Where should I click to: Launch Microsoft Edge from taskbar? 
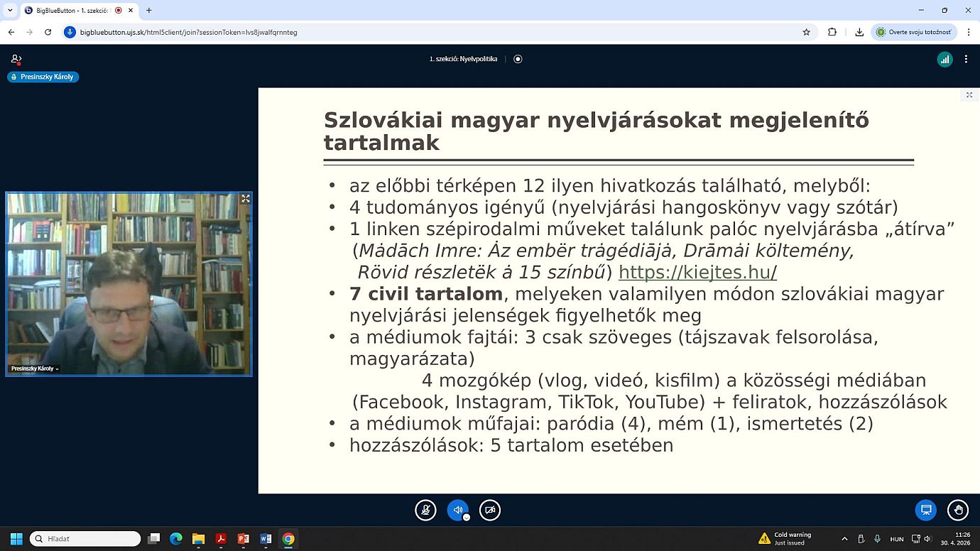(x=175, y=539)
